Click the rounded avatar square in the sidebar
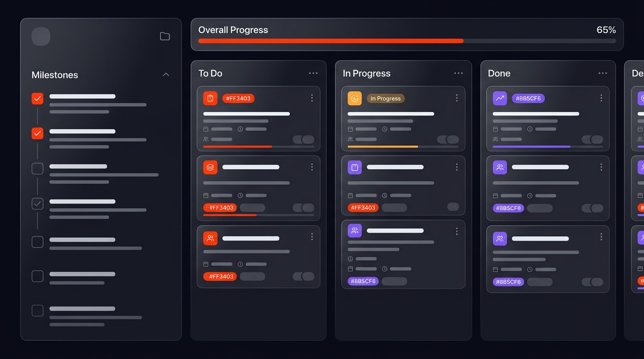This screenshot has height=359, width=644. (x=41, y=36)
